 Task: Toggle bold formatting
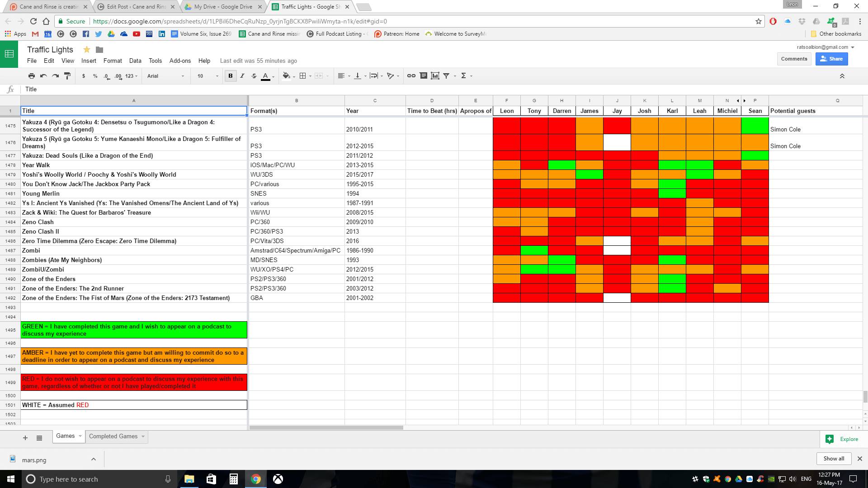pyautogui.click(x=231, y=76)
